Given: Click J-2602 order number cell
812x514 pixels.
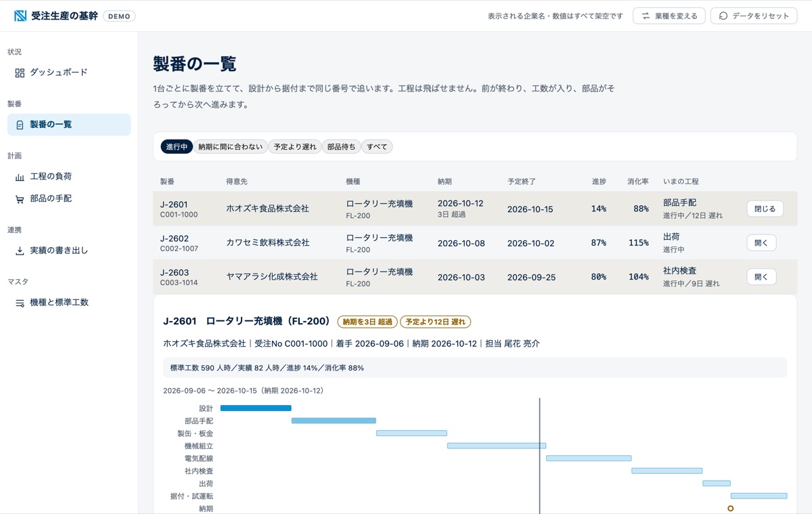Looking at the screenshot, I should (175, 238).
